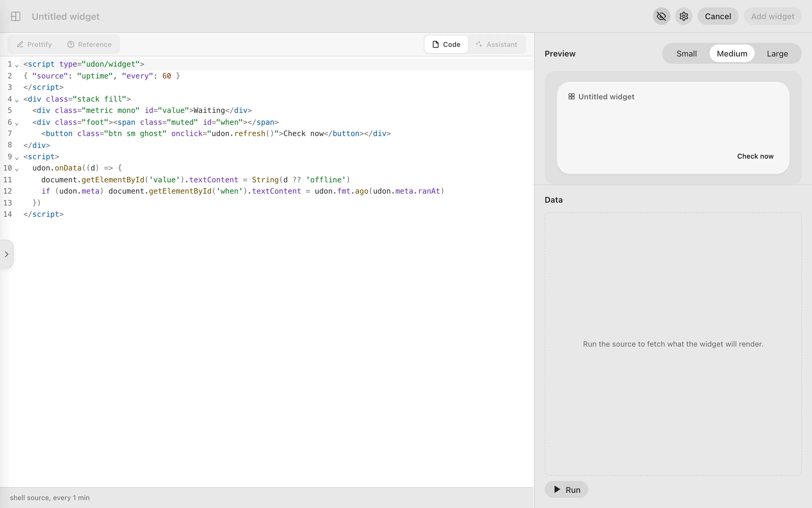The width and height of the screenshot is (812, 508).
Task: Click line number 14 in gutter
Action: coord(7,214)
